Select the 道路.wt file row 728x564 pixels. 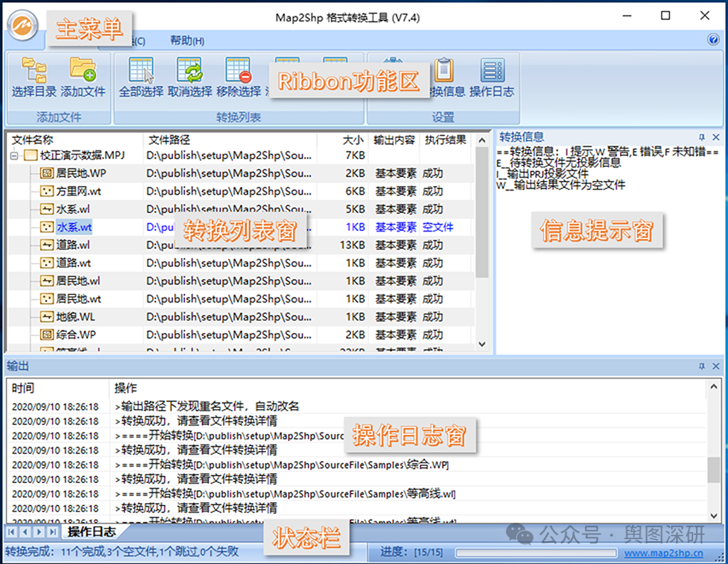tap(241, 263)
